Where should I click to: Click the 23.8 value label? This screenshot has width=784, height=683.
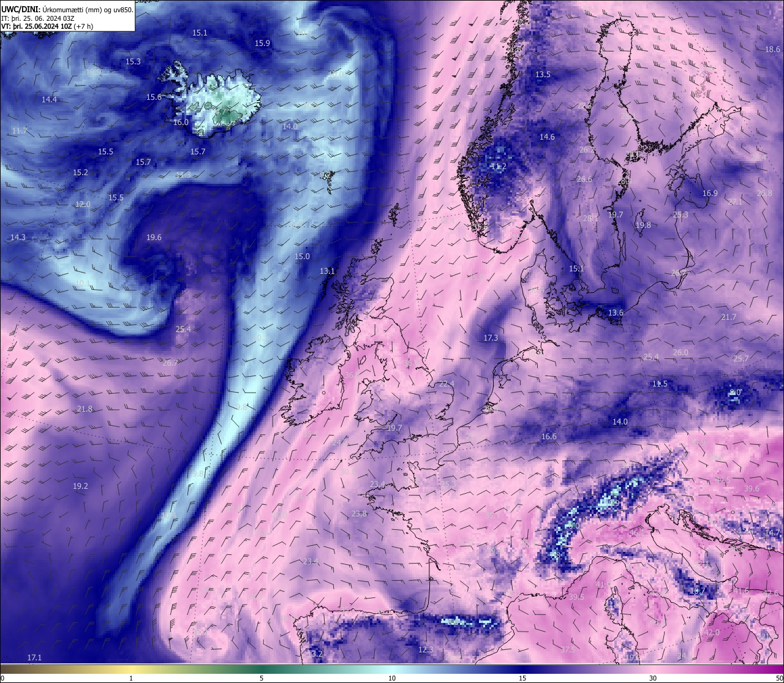[x=359, y=513]
